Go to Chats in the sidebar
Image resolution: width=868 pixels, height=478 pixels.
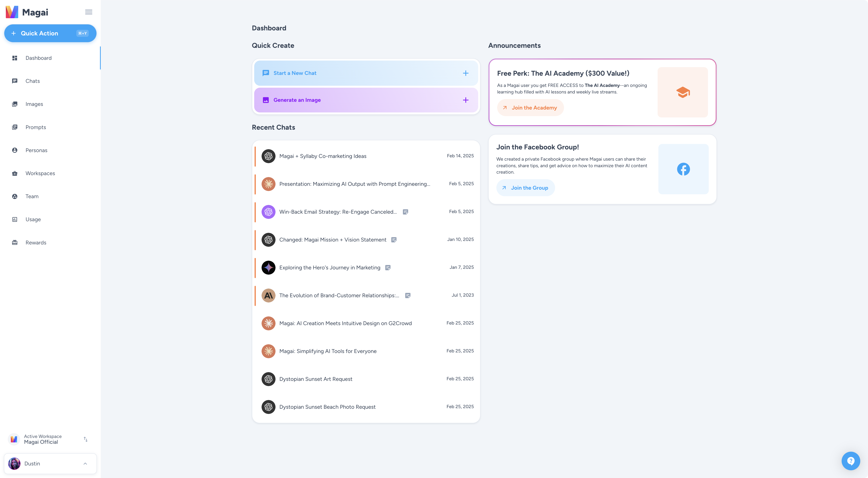coord(33,81)
